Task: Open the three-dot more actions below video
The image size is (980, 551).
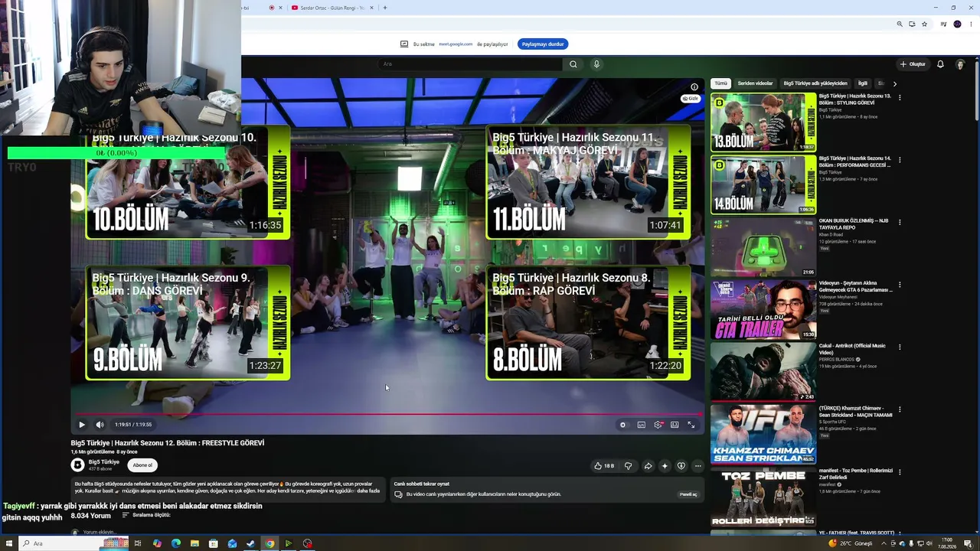Action: pyautogui.click(x=697, y=465)
